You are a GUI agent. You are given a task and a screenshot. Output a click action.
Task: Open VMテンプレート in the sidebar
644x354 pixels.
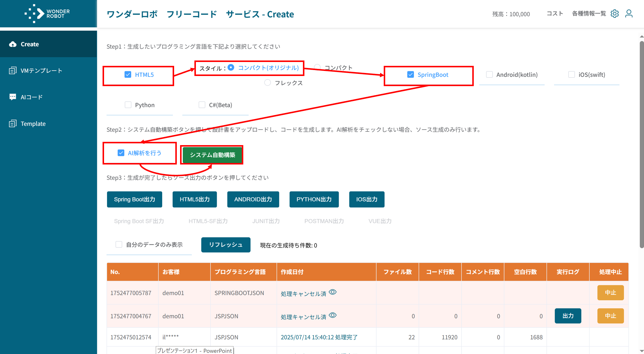click(x=48, y=71)
